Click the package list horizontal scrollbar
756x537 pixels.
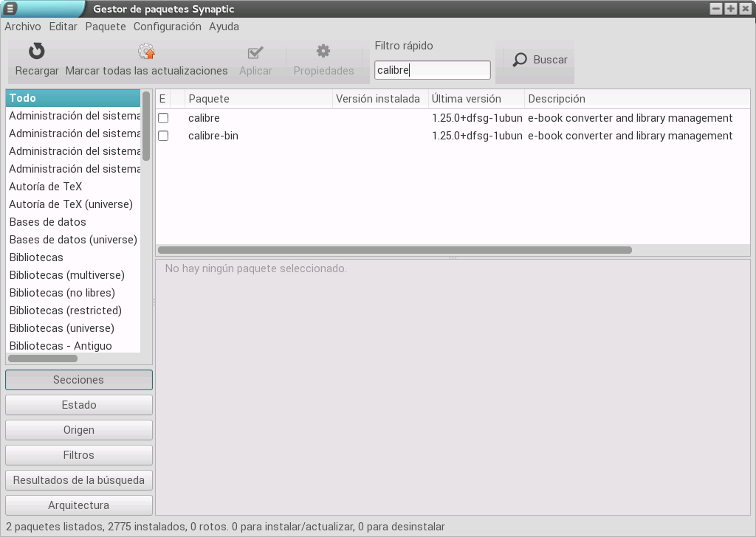(x=395, y=250)
